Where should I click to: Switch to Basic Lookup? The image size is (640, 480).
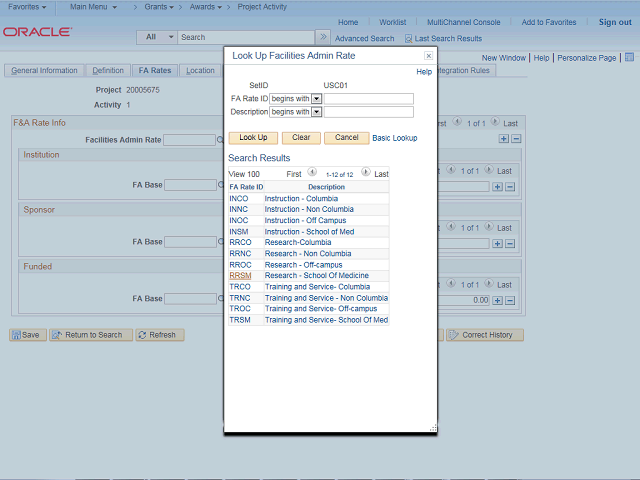point(395,138)
